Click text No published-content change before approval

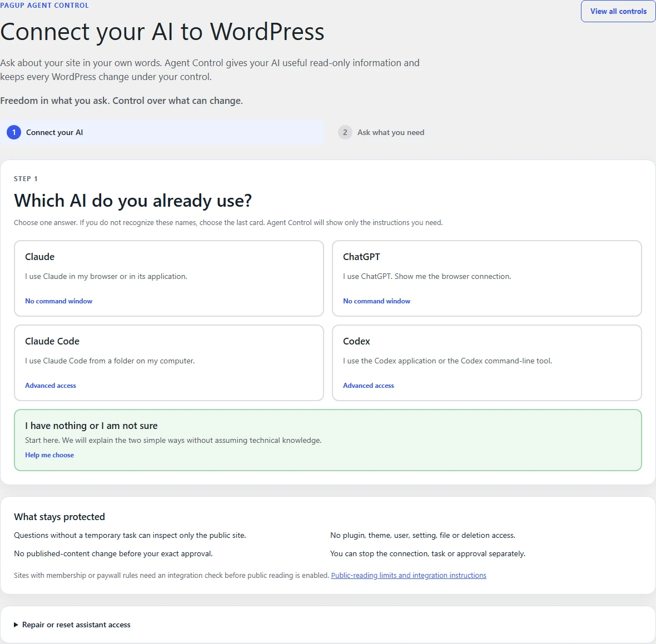coord(113,553)
